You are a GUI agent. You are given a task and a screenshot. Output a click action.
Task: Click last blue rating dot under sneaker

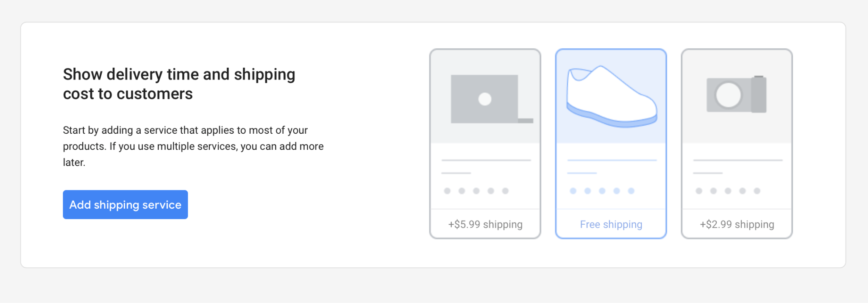coord(631,191)
